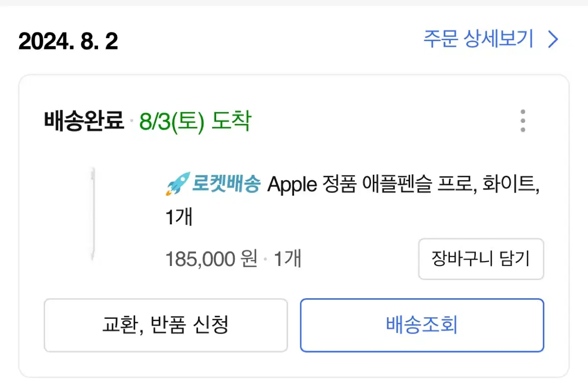Tap the Apple Pencil product thumbnail
Image resolution: width=588 pixels, height=381 pixels.
tap(93, 214)
